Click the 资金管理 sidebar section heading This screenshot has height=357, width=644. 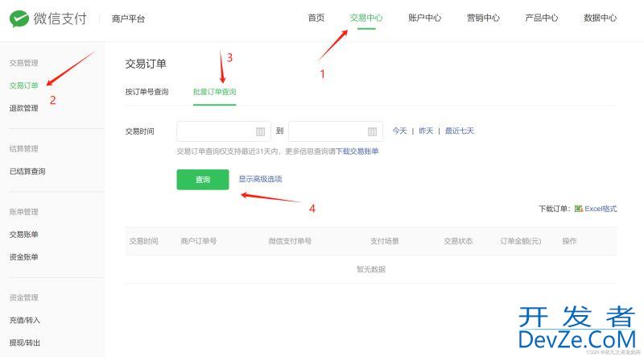click(x=24, y=297)
